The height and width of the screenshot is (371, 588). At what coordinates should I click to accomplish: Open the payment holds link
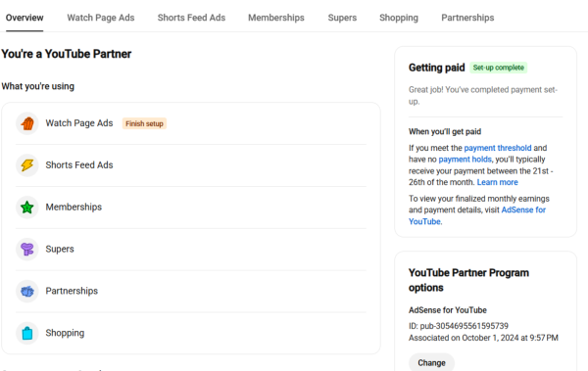[465, 160]
